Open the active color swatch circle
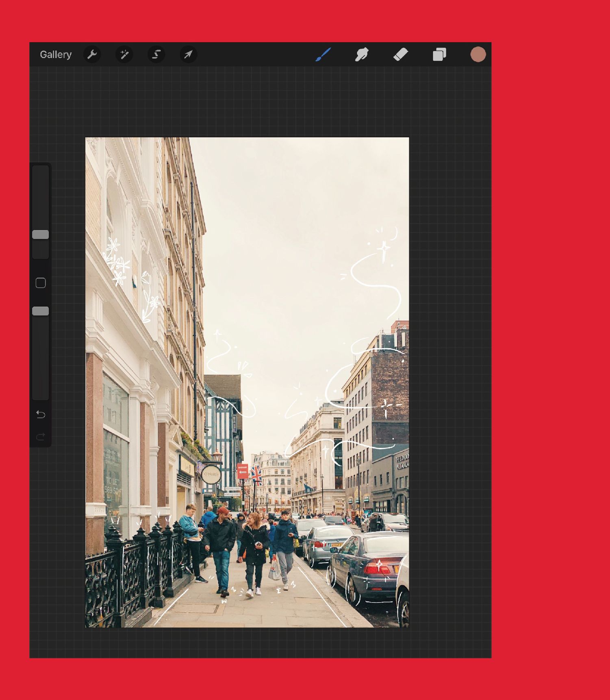This screenshot has height=700, width=610. (478, 54)
